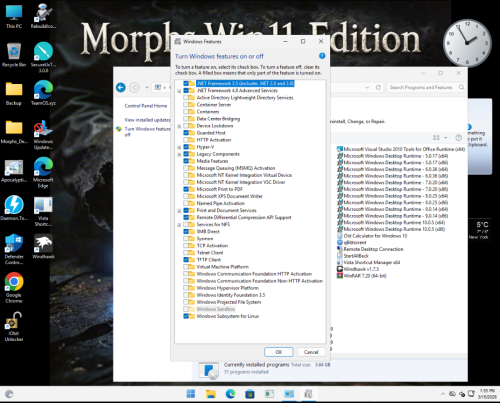
Task: Launch Microsoft Store from taskbar
Action: (x=250, y=394)
